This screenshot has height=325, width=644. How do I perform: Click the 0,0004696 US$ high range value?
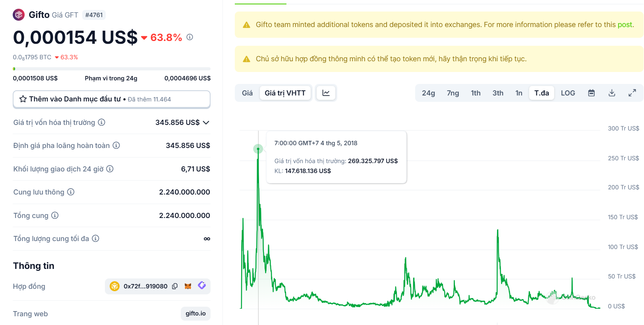[188, 78]
